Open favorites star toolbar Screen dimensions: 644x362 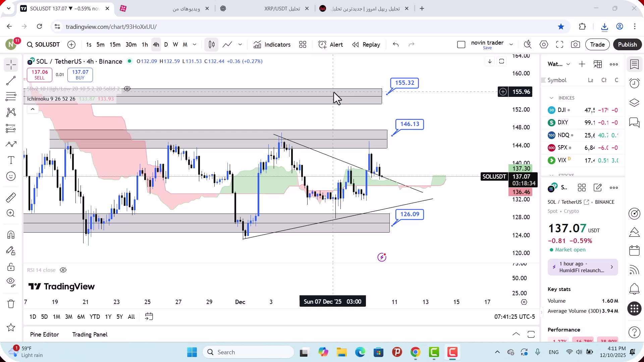pos(11,327)
